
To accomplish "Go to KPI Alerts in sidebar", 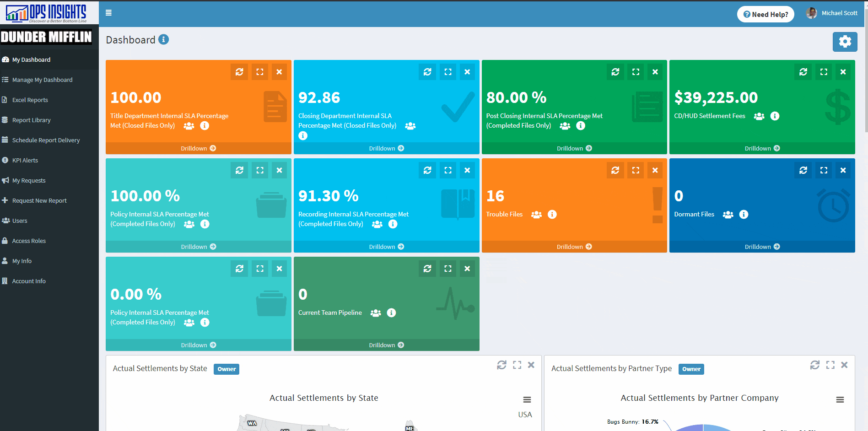I will point(25,160).
